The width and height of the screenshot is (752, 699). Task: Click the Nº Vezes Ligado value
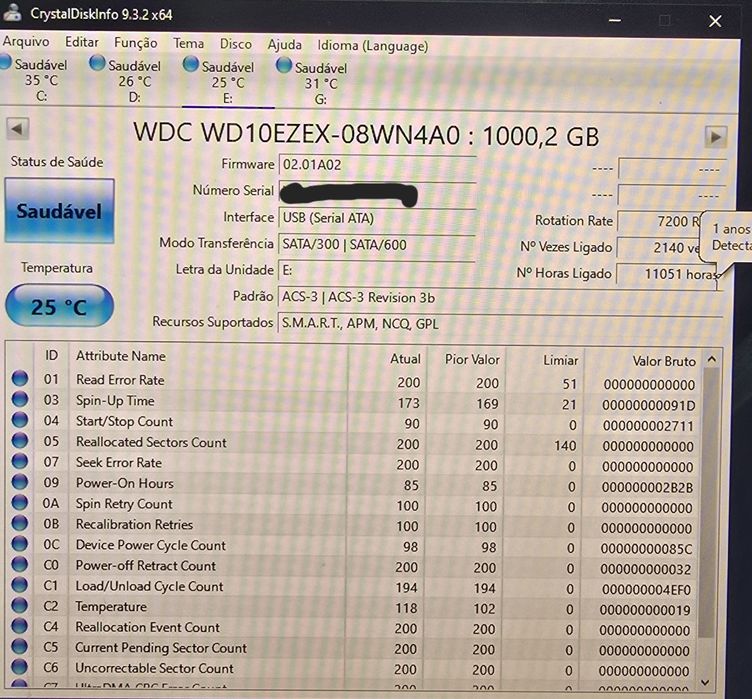pos(659,248)
